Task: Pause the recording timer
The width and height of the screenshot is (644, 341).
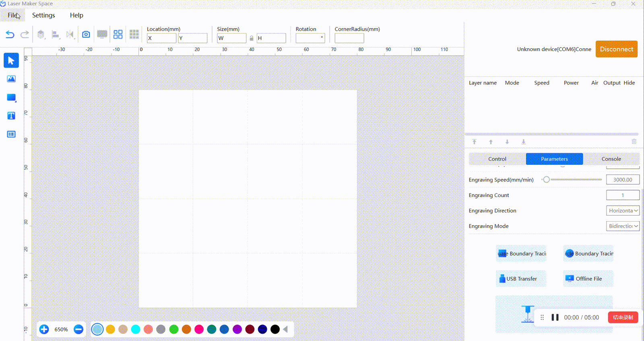Action: (x=555, y=317)
